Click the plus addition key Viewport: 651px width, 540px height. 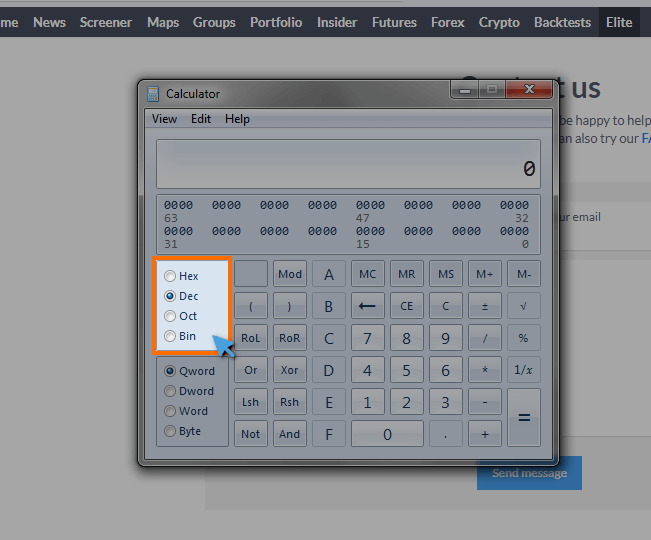(485, 434)
